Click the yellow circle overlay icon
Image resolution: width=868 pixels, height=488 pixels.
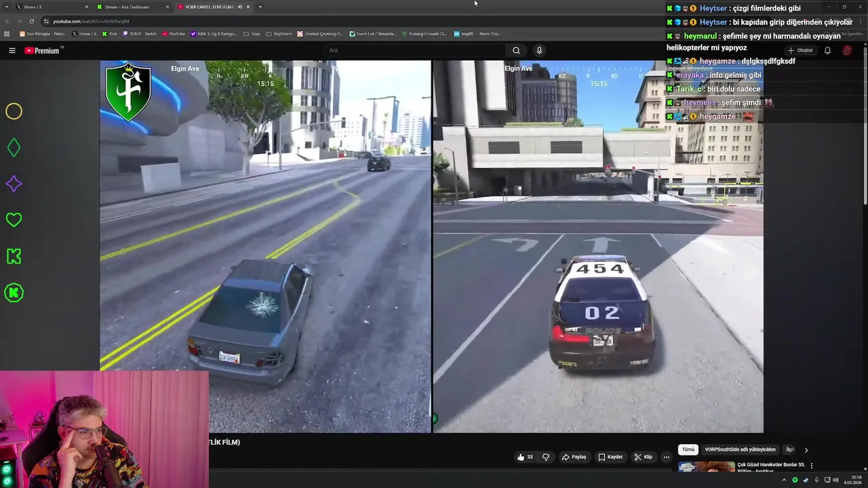(x=14, y=111)
